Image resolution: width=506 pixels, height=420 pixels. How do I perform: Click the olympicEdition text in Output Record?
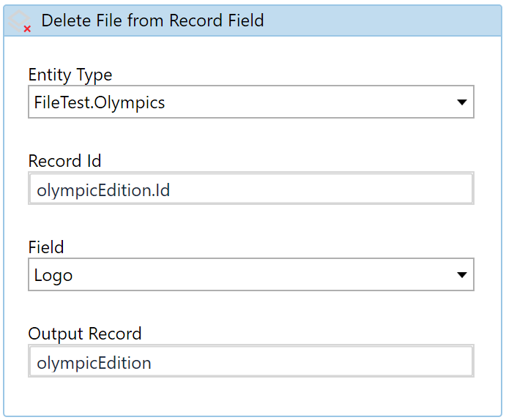coord(94,363)
